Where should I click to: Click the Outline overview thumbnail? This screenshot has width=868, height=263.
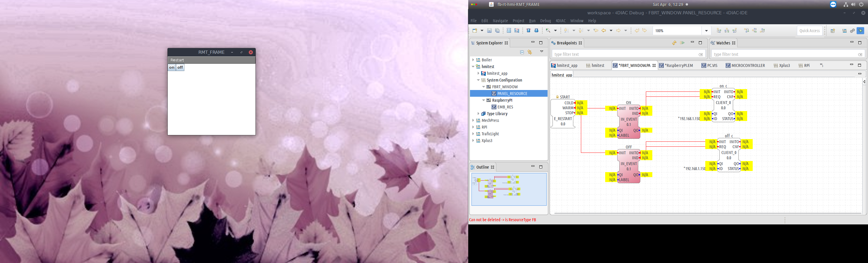[509, 189]
